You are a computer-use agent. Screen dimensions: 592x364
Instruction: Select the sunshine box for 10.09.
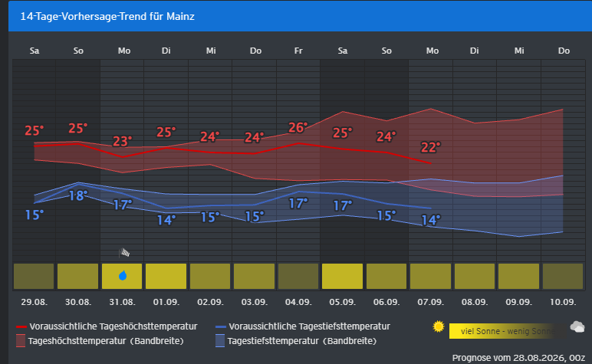tap(563, 277)
